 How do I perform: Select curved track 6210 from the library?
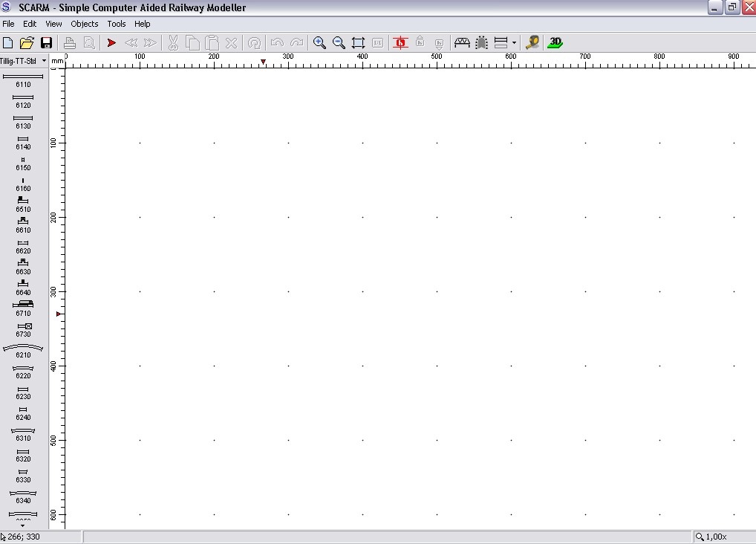tap(23, 350)
